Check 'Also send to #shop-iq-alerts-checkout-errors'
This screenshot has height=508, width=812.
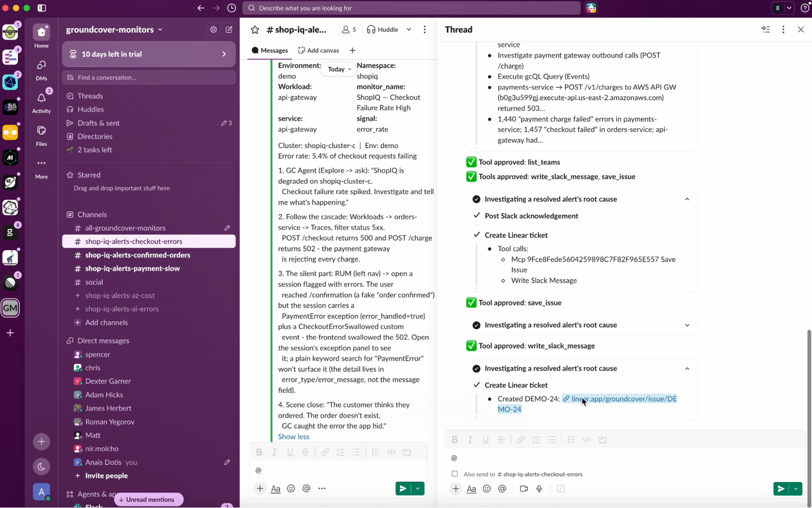coord(455,474)
